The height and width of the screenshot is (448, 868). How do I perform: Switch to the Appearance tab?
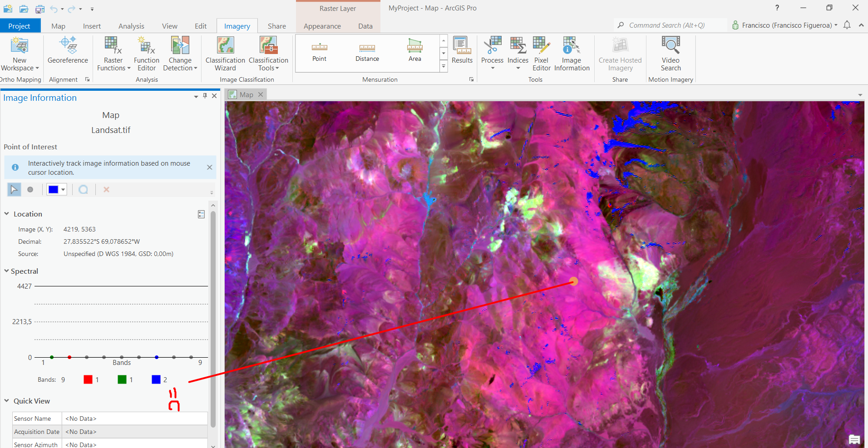[x=322, y=26]
